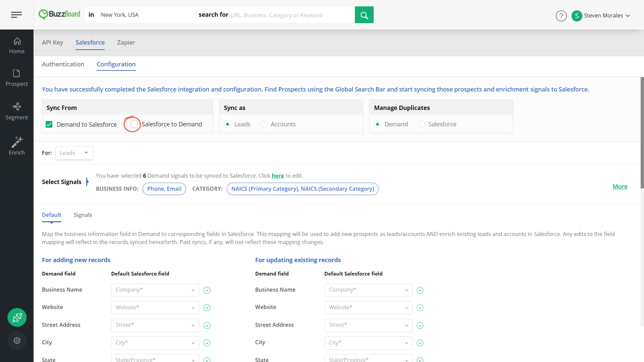This screenshot has width=644, height=362.
Task: Select the Signals mapping tab
Action: click(83, 215)
